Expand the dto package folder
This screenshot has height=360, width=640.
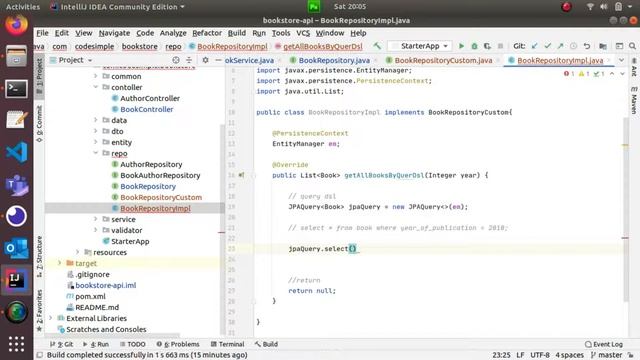click(96, 131)
